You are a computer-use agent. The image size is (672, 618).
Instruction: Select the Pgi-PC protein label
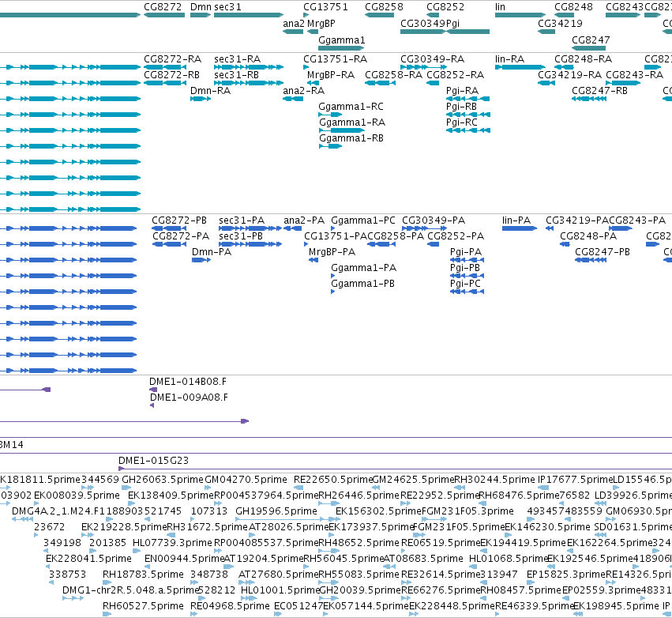coord(465,284)
